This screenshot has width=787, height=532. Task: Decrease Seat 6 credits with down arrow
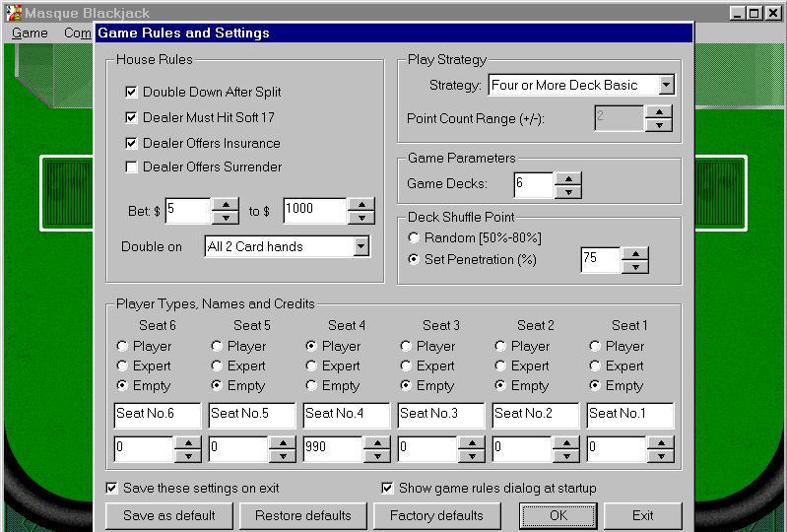188,455
